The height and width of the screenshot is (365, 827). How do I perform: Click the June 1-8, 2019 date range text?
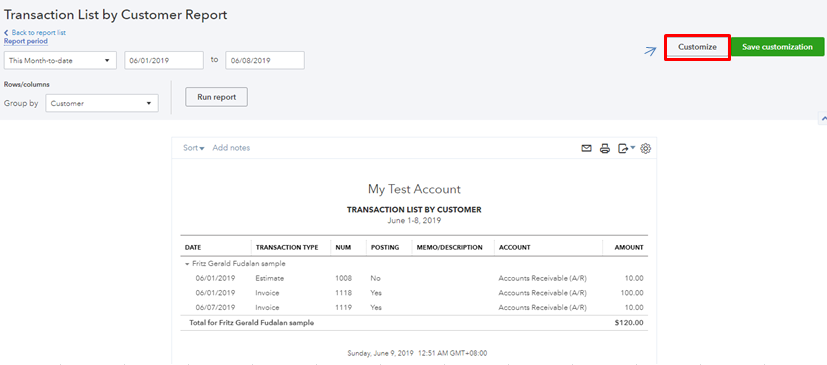(414, 220)
